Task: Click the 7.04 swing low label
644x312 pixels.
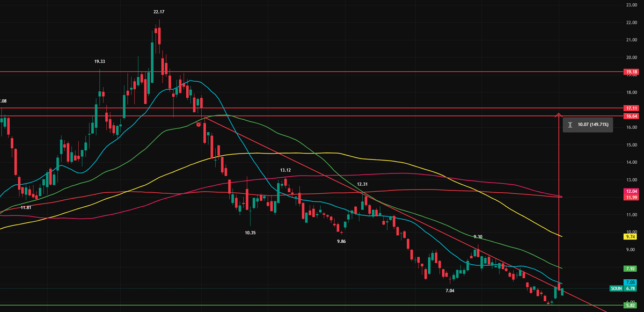Action: tap(451, 290)
